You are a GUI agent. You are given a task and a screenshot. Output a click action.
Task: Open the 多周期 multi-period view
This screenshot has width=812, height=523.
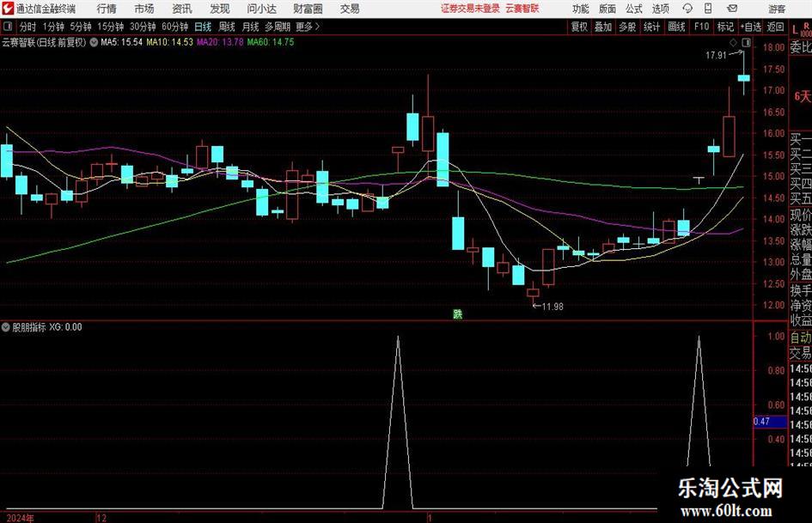click(x=278, y=27)
